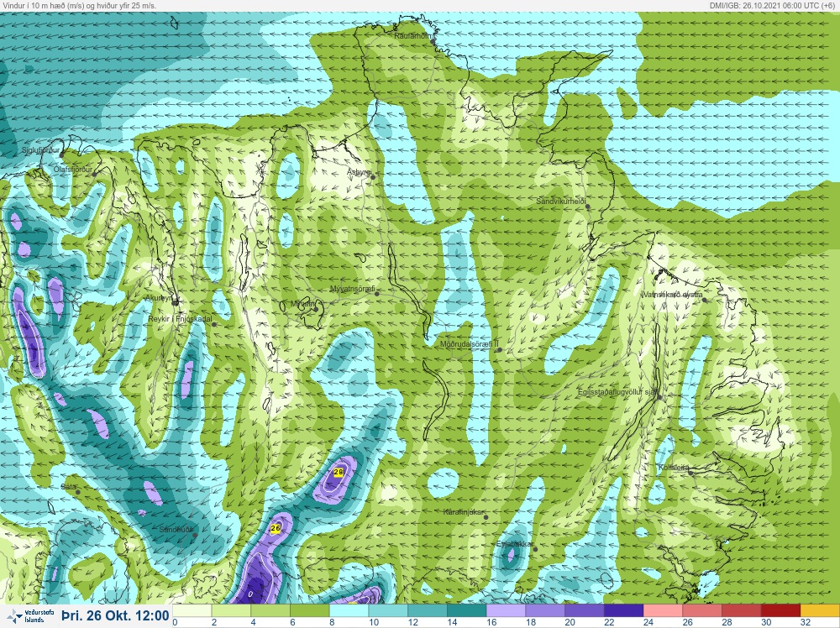Viewport: 840px width, 628px height.
Task: Select the 30–32 m/s dark red swatch
Action: [780, 611]
